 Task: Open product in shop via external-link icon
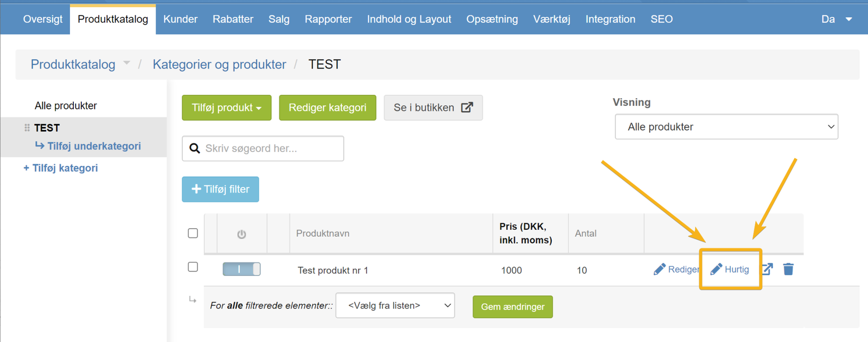coord(767,269)
